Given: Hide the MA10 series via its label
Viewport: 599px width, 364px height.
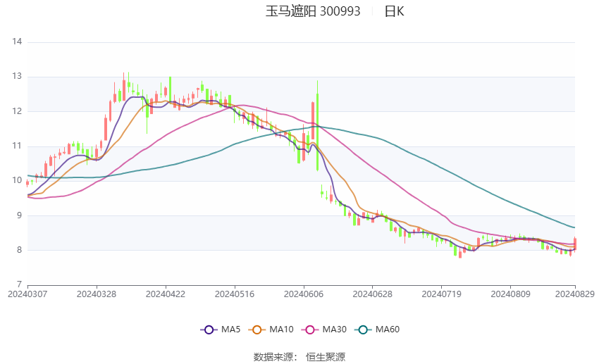Looking at the screenshot, I should [x=281, y=330].
